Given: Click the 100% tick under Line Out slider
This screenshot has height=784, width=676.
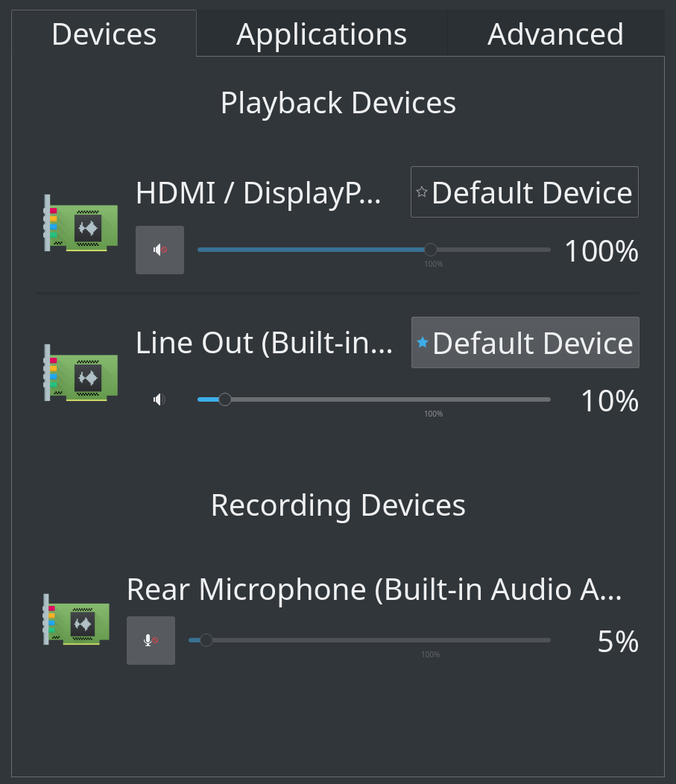Looking at the screenshot, I should (434, 414).
